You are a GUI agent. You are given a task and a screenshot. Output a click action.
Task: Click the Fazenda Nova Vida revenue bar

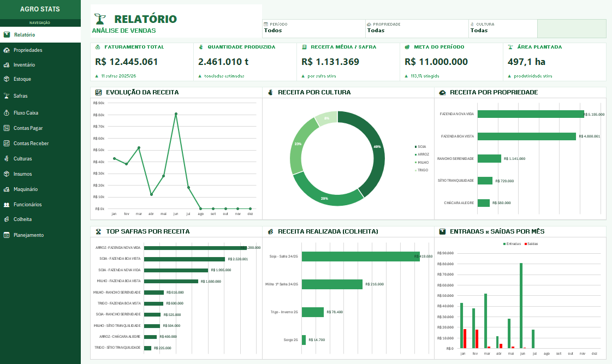click(531, 114)
